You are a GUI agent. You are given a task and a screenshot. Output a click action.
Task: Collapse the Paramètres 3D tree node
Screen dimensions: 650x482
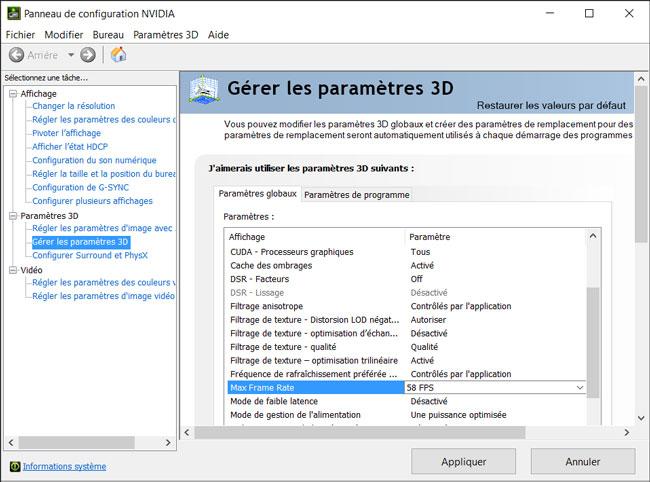(13, 216)
